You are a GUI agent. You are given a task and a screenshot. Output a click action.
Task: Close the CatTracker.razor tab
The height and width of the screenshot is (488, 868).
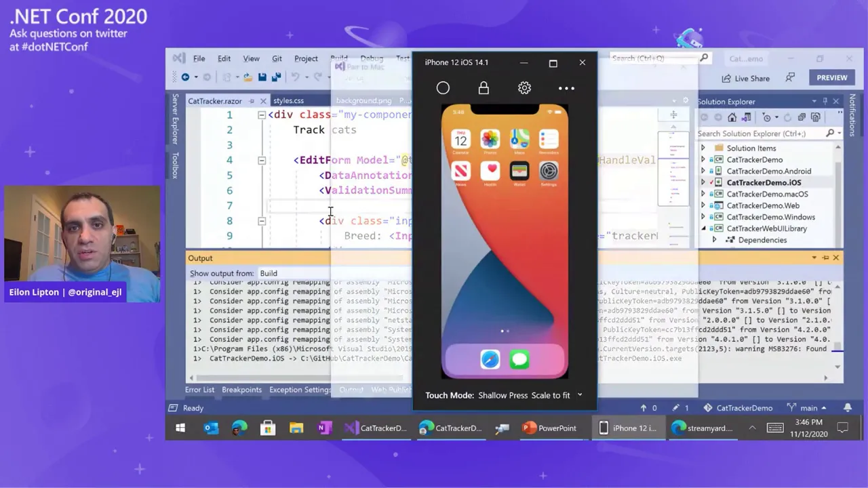pos(263,101)
